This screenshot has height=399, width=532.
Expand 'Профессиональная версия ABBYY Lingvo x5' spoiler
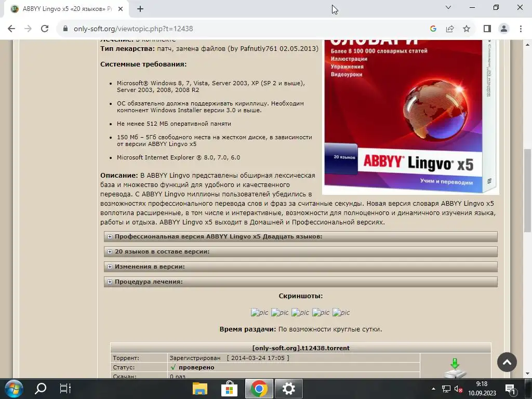tap(301, 236)
